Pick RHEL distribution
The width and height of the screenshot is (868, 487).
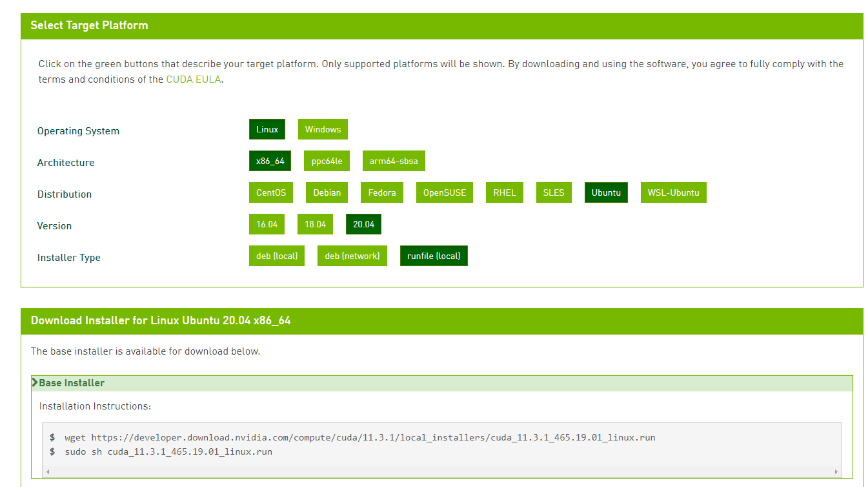pos(505,192)
